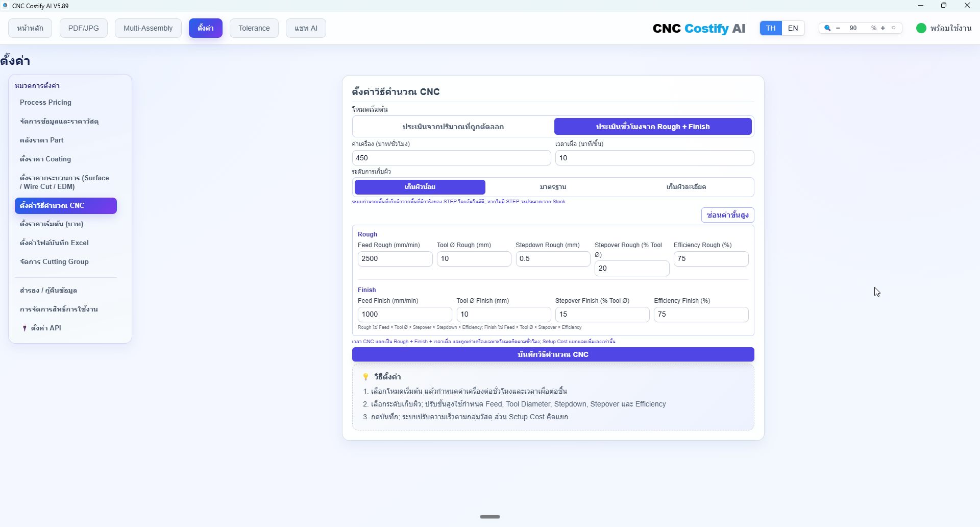Switch language to TH
Screen dimensions: 980x527
771,28
